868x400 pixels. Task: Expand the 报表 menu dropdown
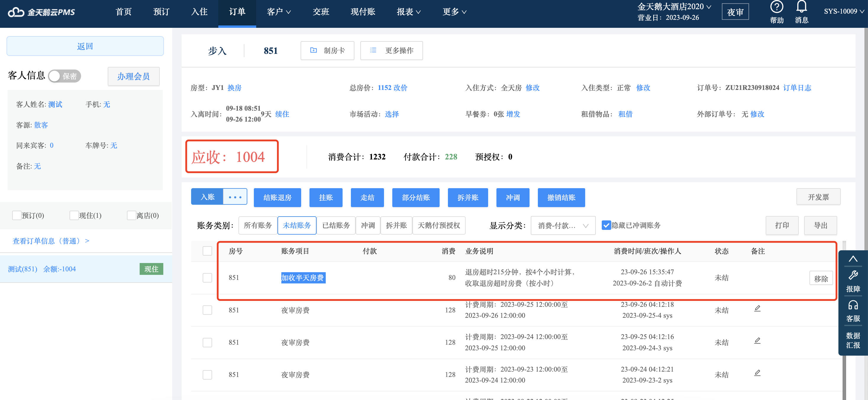408,12
